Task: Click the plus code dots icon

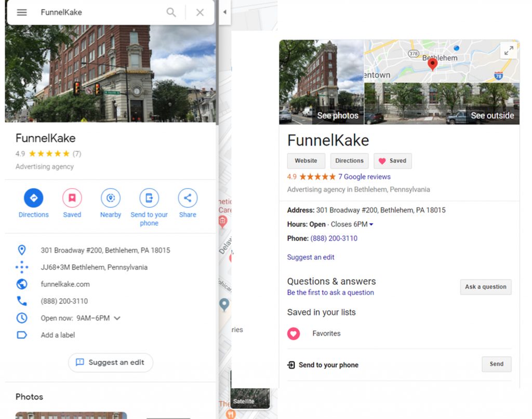Action: [22, 267]
